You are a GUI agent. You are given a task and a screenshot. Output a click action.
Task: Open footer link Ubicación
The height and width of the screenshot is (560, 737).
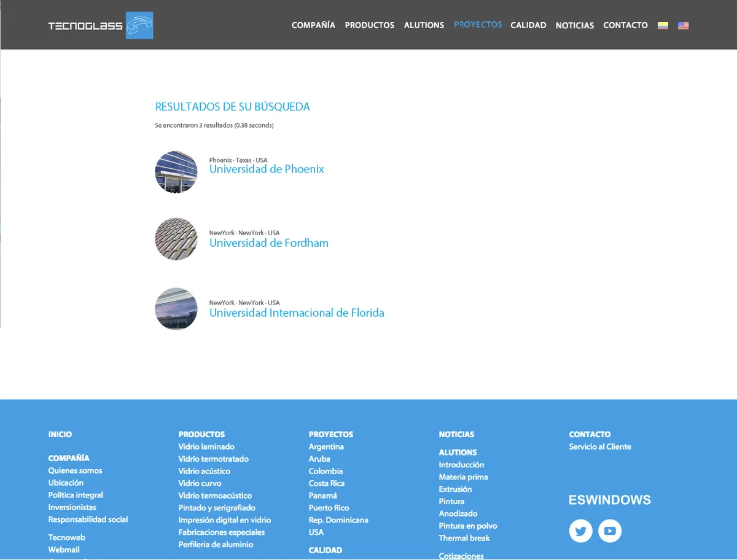click(x=66, y=483)
